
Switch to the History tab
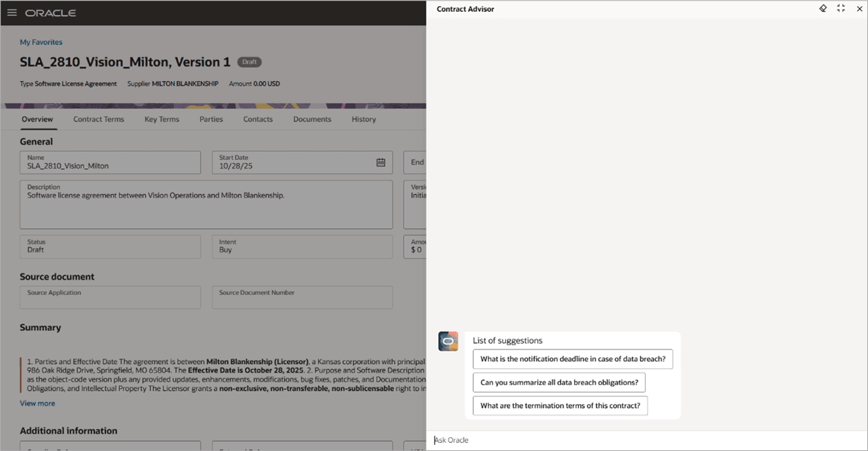point(364,119)
